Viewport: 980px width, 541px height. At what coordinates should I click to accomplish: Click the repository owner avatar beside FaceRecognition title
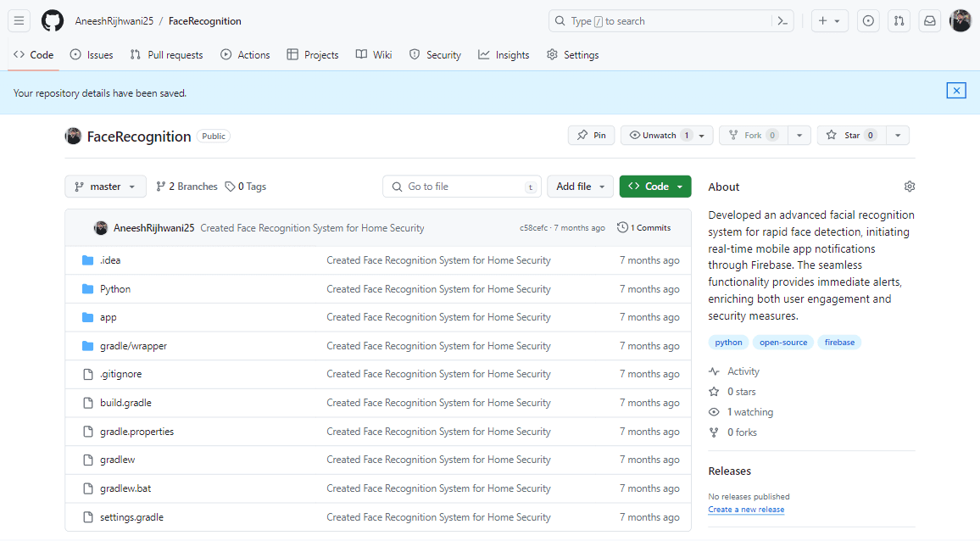[73, 136]
